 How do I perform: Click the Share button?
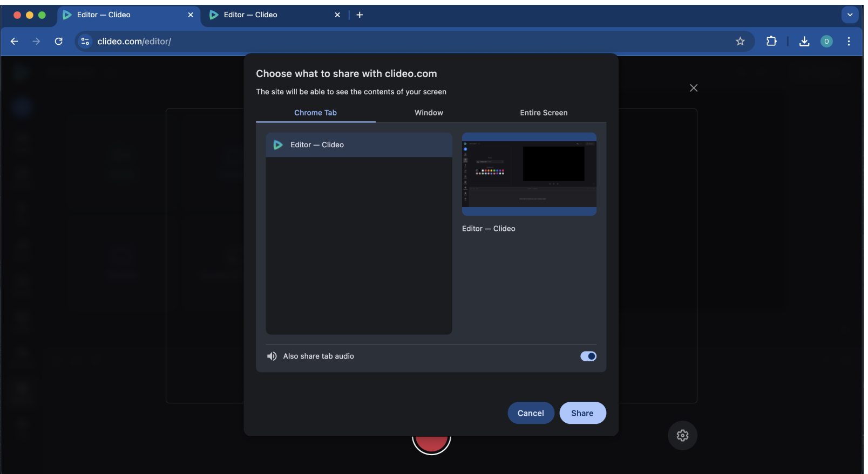(582, 413)
